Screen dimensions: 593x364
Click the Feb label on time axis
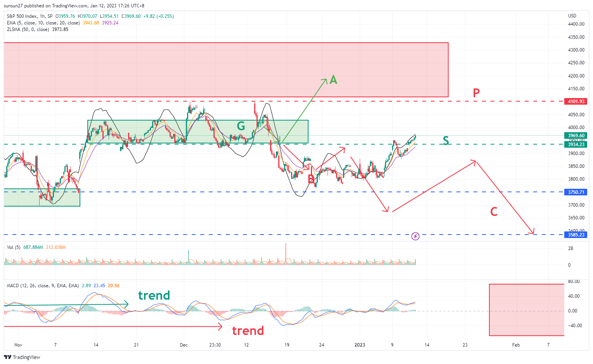[x=516, y=345]
